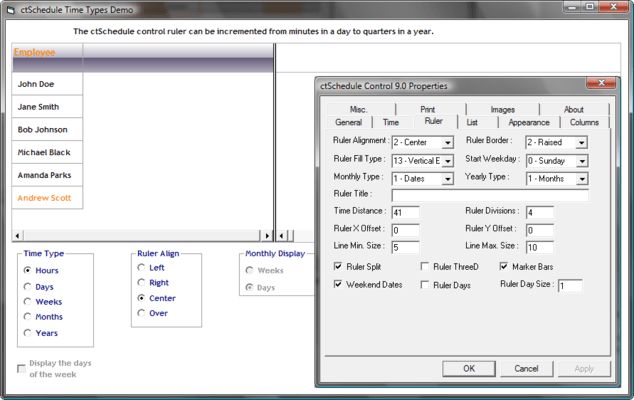Maximize the Time Types Demo window
The width and height of the screenshot is (634, 400).
pyautogui.click(x=590, y=6)
